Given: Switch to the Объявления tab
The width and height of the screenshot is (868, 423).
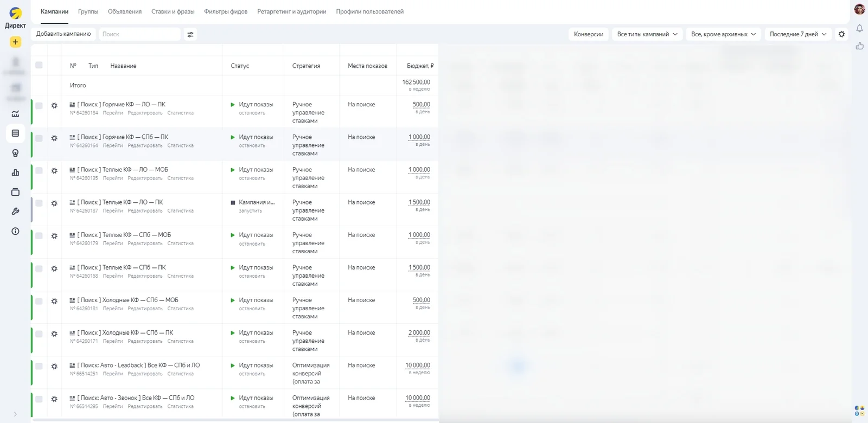Looking at the screenshot, I should pyautogui.click(x=125, y=11).
